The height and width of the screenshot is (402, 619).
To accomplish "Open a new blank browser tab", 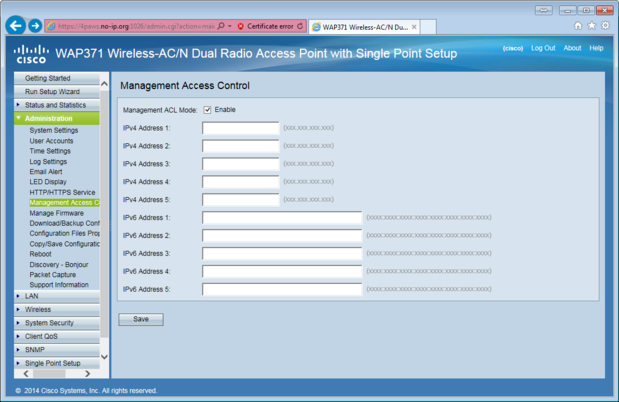I will pos(428,27).
